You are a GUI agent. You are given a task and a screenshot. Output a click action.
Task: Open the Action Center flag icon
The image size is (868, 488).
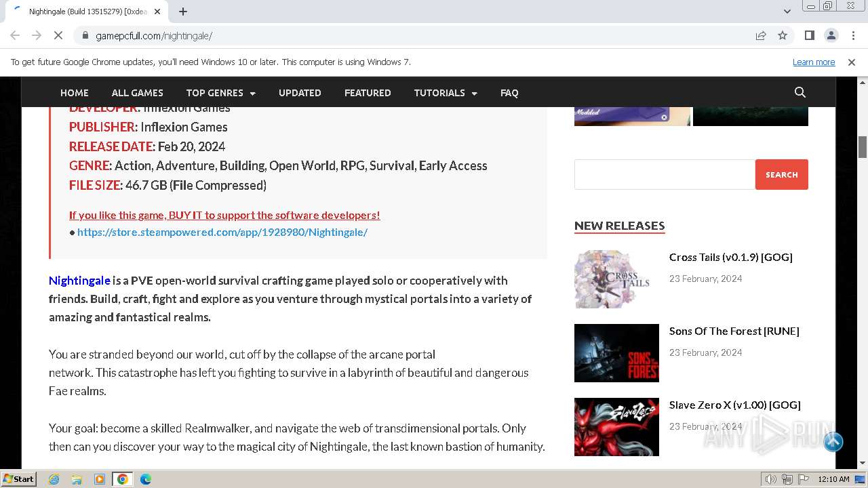coord(803,479)
